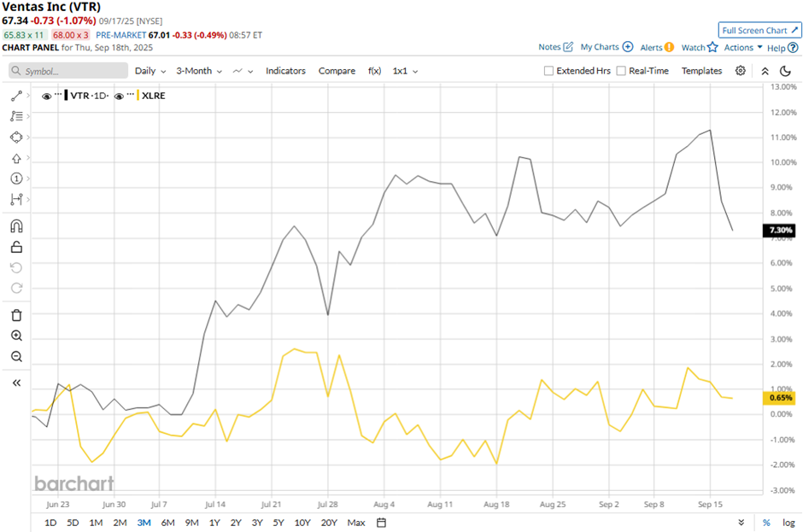Select the trend line drawing tool
The image size is (803, 532).
click(16, 96)
